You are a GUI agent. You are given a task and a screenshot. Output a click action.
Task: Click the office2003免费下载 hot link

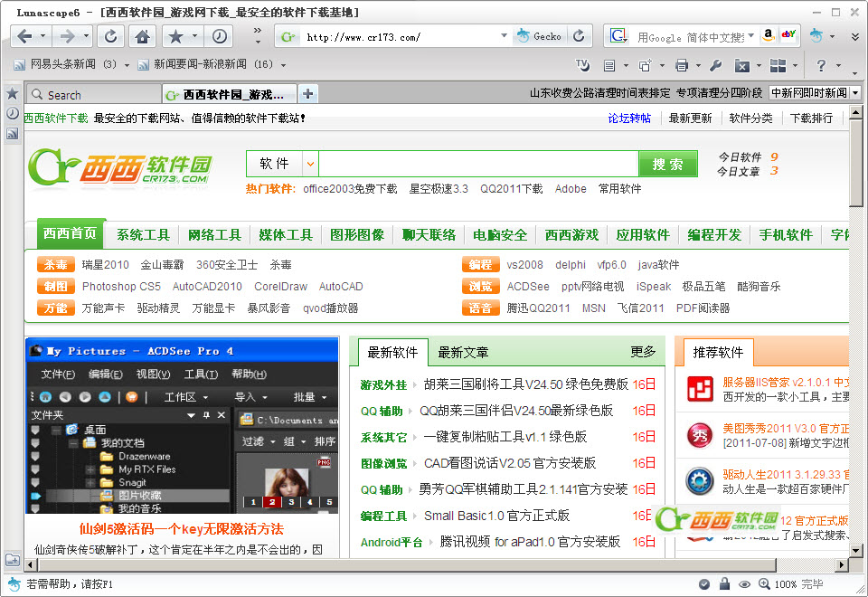coord(350,189)
